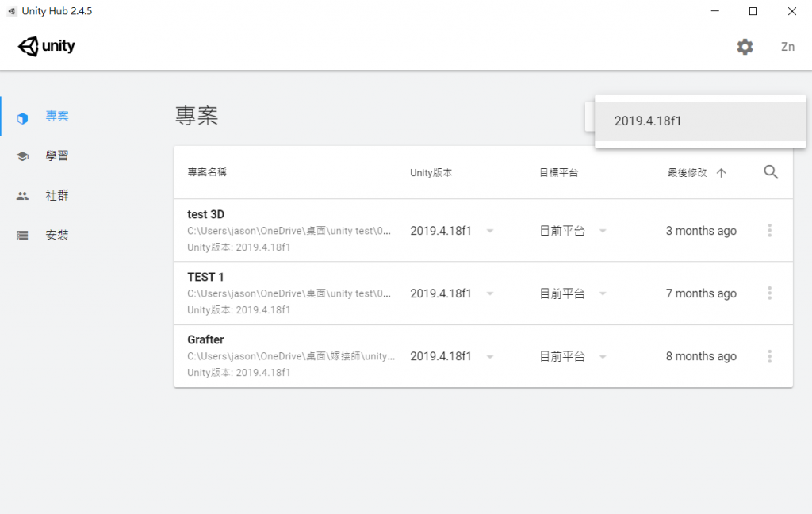
Task: Open more options menu for TEST 1
Action: coord(769,293)
